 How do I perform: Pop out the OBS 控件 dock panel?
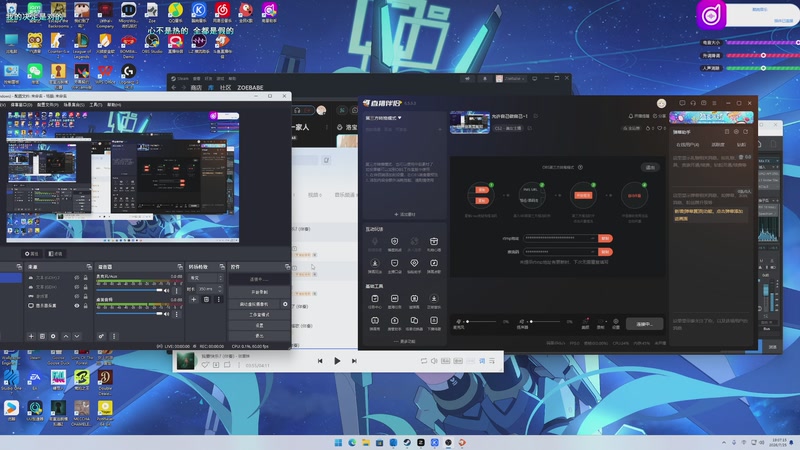(287, 267)
